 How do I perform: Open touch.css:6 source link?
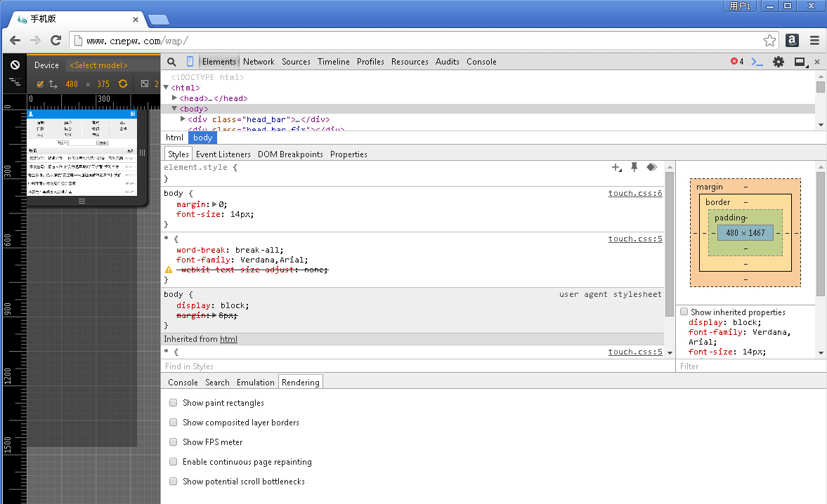[x=634, y=193]
